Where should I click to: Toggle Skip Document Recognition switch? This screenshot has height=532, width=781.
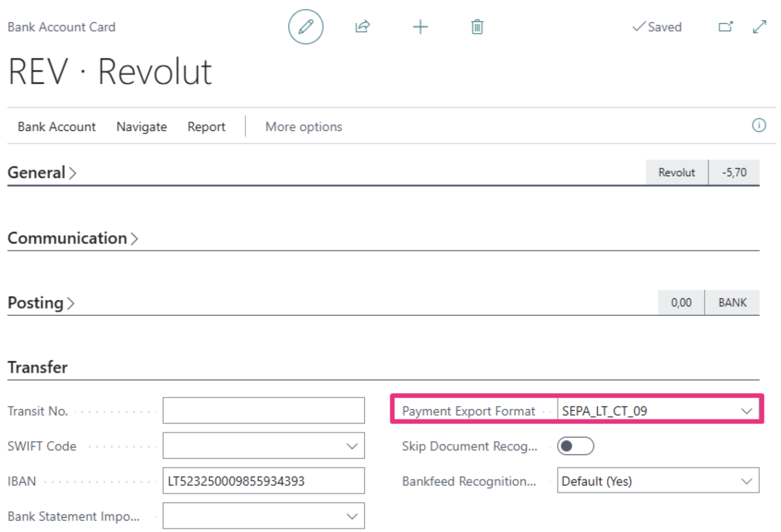(x=575, y=446)
